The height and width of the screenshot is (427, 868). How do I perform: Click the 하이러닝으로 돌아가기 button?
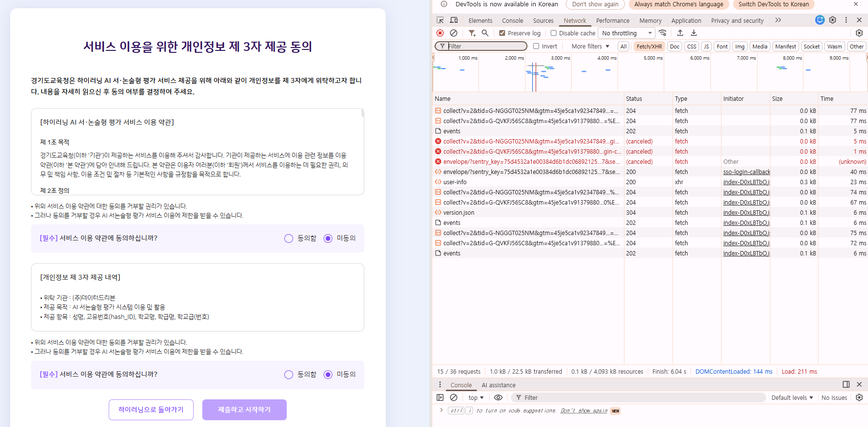[x=151, y=410]
